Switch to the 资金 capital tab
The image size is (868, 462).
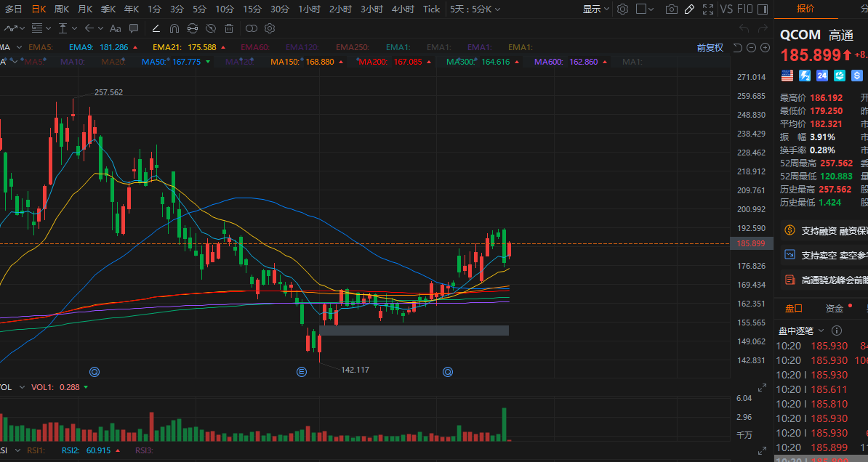tap(835, 309)
